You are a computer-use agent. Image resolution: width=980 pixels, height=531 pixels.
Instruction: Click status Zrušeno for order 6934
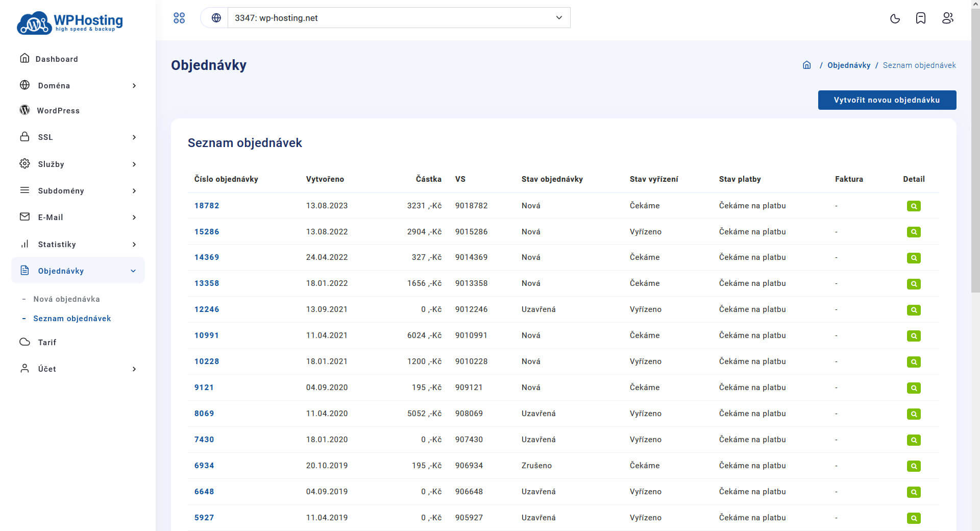tap(536, 466)
